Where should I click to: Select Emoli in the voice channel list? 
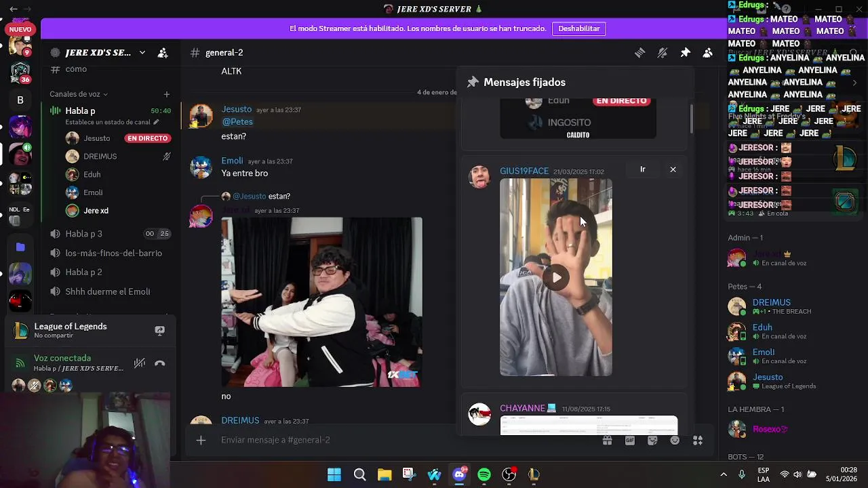(93, 192)
